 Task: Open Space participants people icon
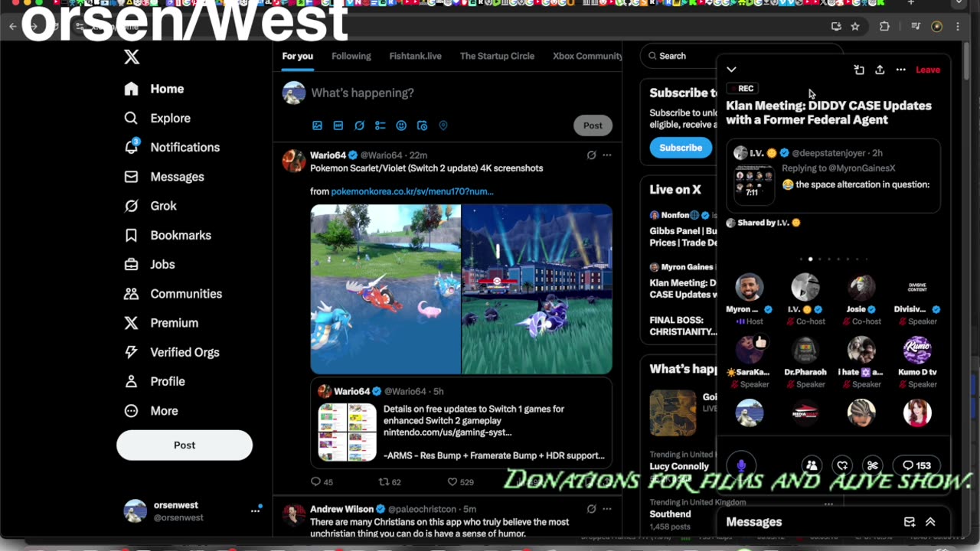[x=812, y=465]
